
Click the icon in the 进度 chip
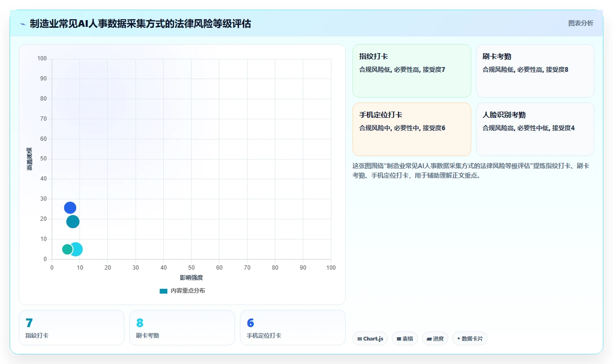pyautogui.click(x=429, y=339)
